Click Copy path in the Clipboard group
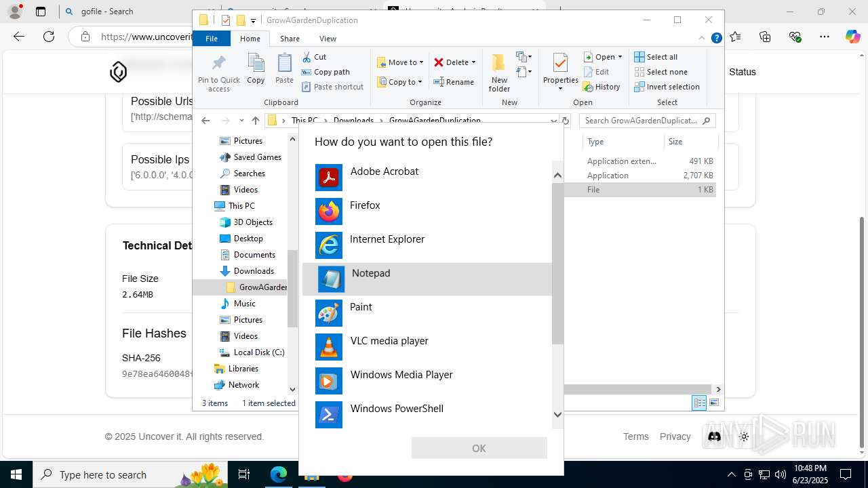The height and width of the screenshot is (488, 868). pyautogui.click(x=325, y=72)
